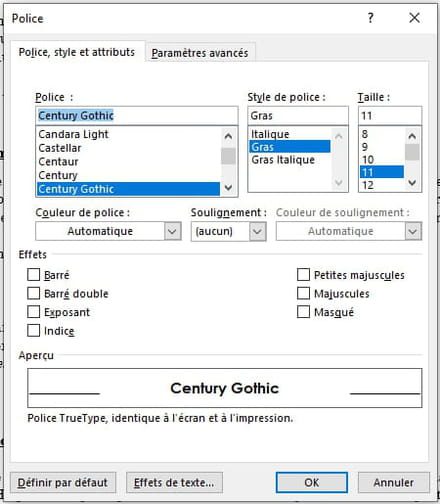Click the font list scroll-up arrow
The height and width of the screenshot is (504, 440).
(x=228, y=136)
